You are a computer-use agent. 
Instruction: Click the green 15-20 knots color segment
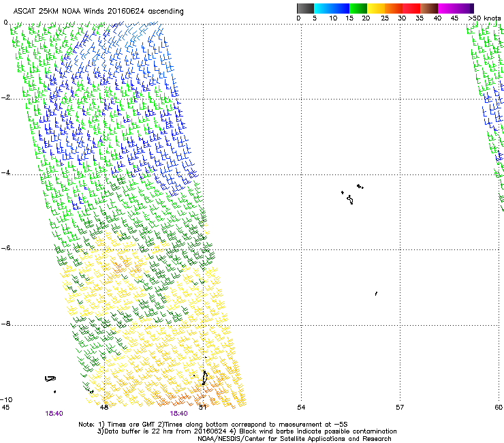click(x=358, y=8)
